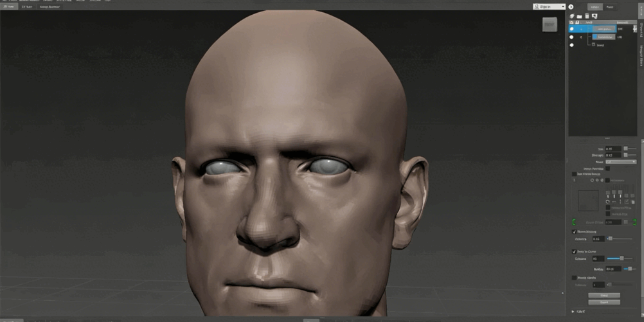Viewport: 644px width, 322px height.
Task: Toggle visibility of the highlighted blue layer
Action: tap(572, 29)
